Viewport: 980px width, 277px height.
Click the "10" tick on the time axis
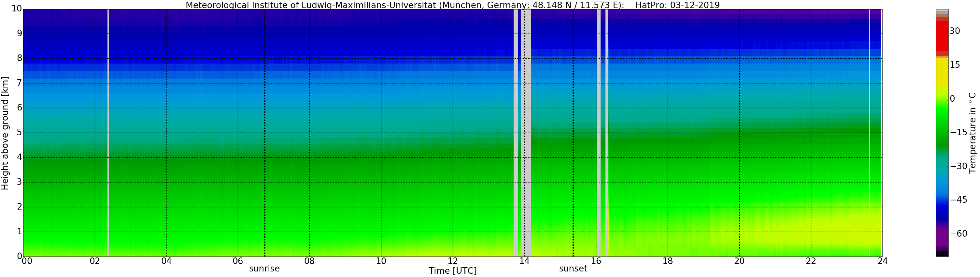[x=381, y=261]
